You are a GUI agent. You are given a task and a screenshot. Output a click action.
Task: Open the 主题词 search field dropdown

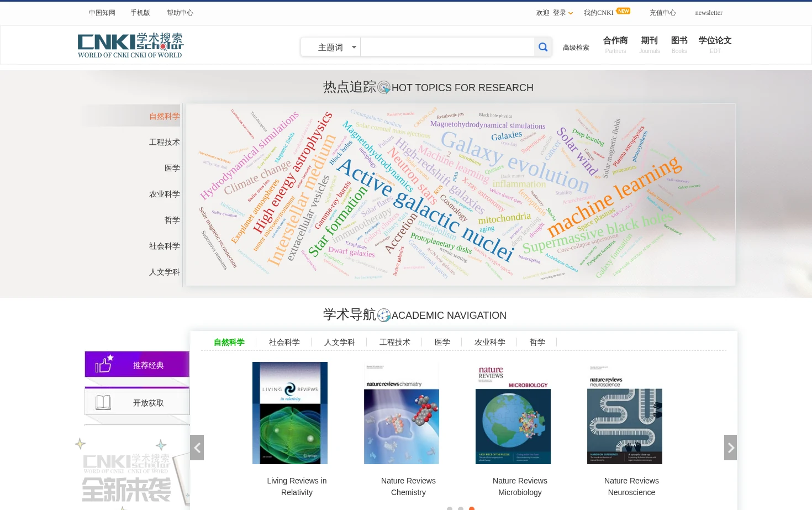[331, 47]
